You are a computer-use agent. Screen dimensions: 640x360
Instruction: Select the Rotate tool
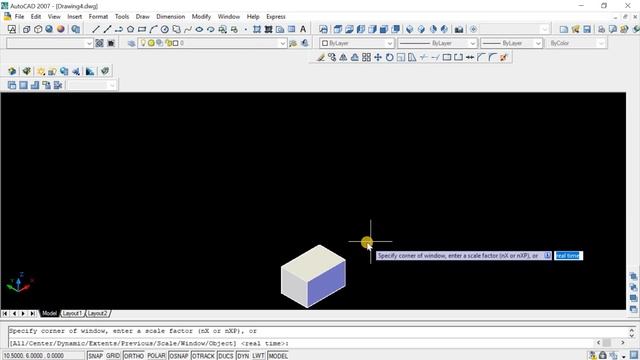point(389,57)
